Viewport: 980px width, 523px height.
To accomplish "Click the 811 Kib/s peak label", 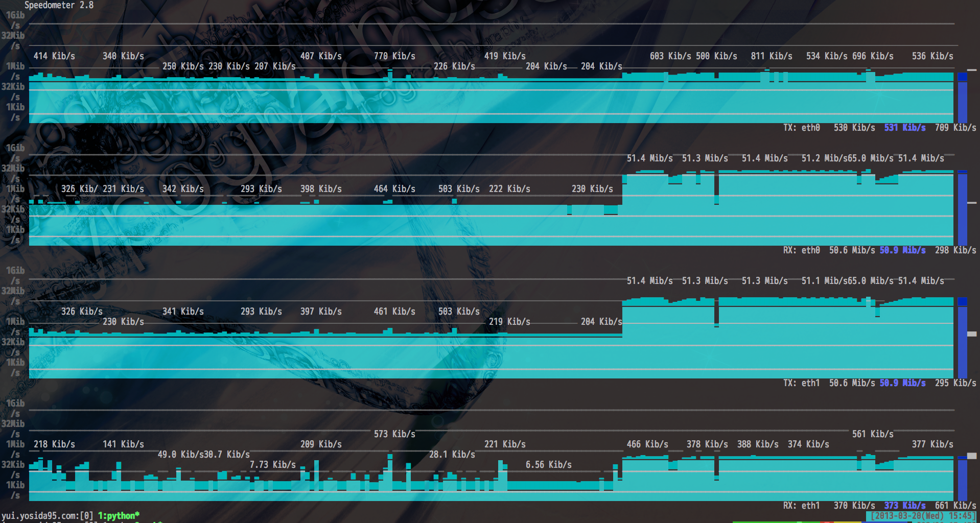I will (x=772, y=56).
